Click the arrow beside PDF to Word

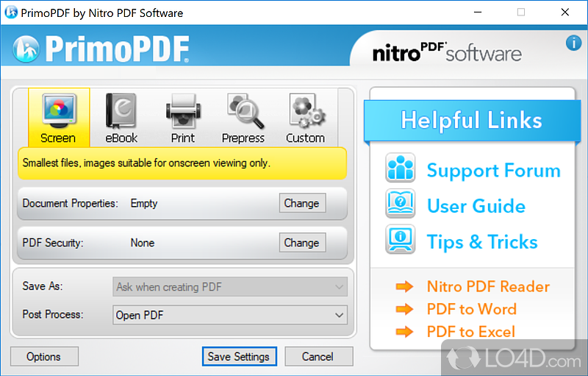(404, 309)
